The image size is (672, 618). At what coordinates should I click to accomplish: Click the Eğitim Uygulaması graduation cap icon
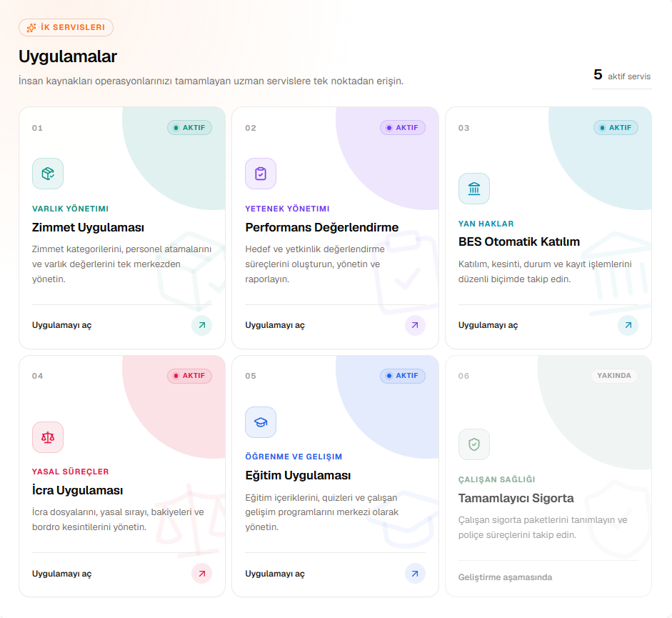point(261,422)
